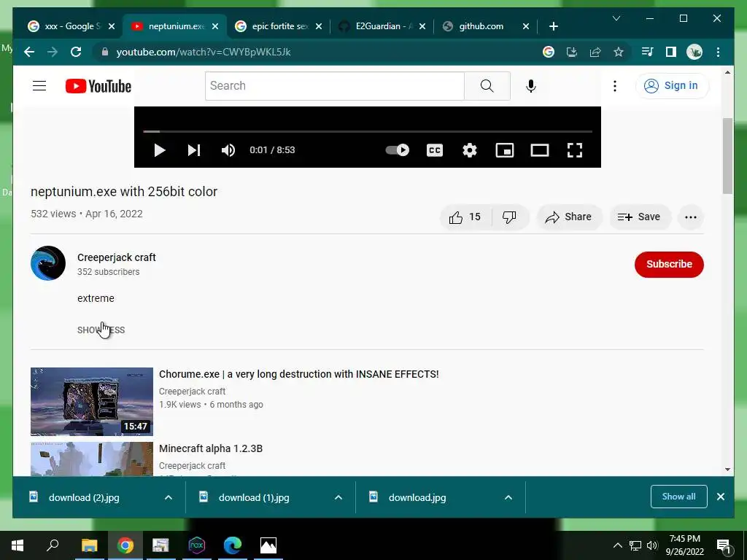The height and width of the screenshot is (560, 747).
Task: Open the YouTube hamburger guide menu
Action: coord(39,86)
